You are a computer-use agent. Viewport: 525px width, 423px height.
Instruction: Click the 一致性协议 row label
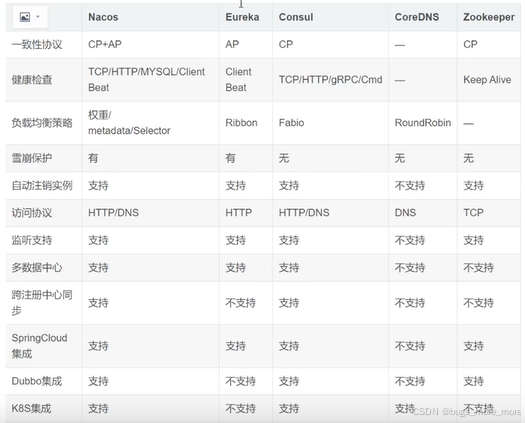click(37, 45)
